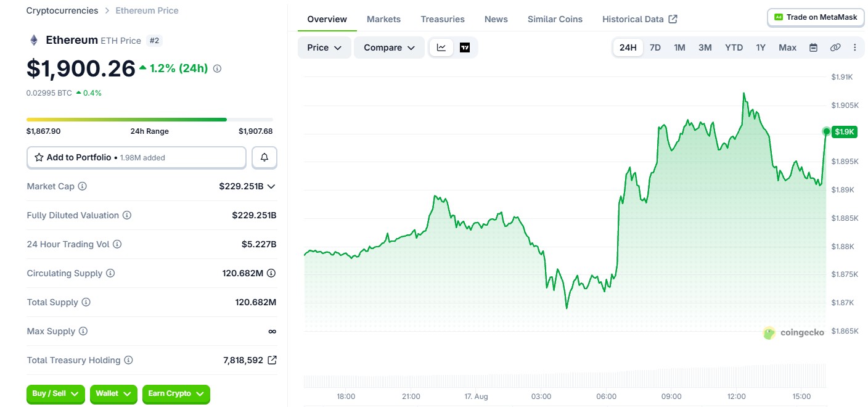868x407 pixels.
Task: Select 1M time range
Action: (x=679, y=47)
